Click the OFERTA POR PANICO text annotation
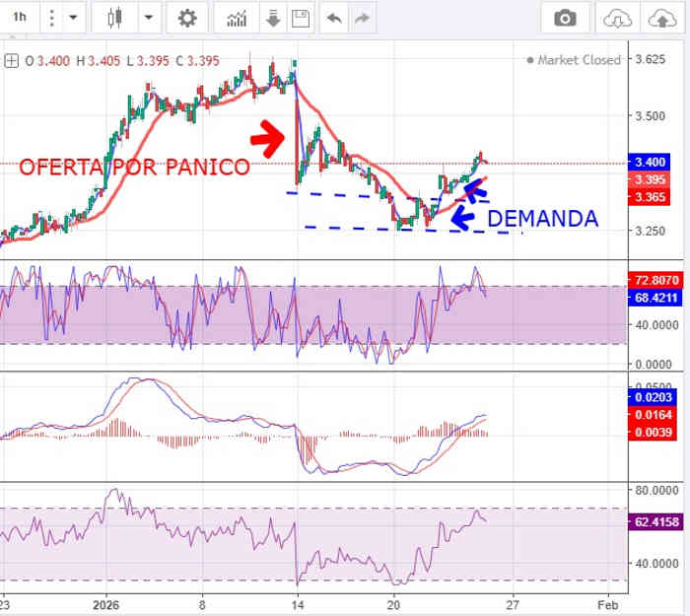This screenshot has height=616, width=690. tap(134, 168)
